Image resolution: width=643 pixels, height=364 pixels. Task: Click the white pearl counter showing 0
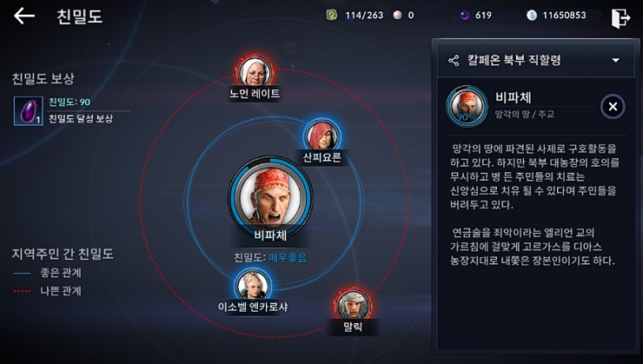[x=403, y=15]
